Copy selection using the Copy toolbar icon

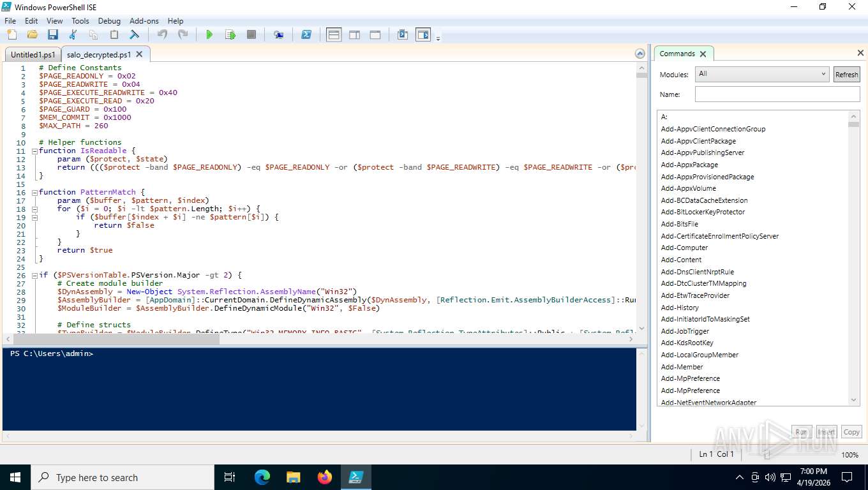click(93, 34)
